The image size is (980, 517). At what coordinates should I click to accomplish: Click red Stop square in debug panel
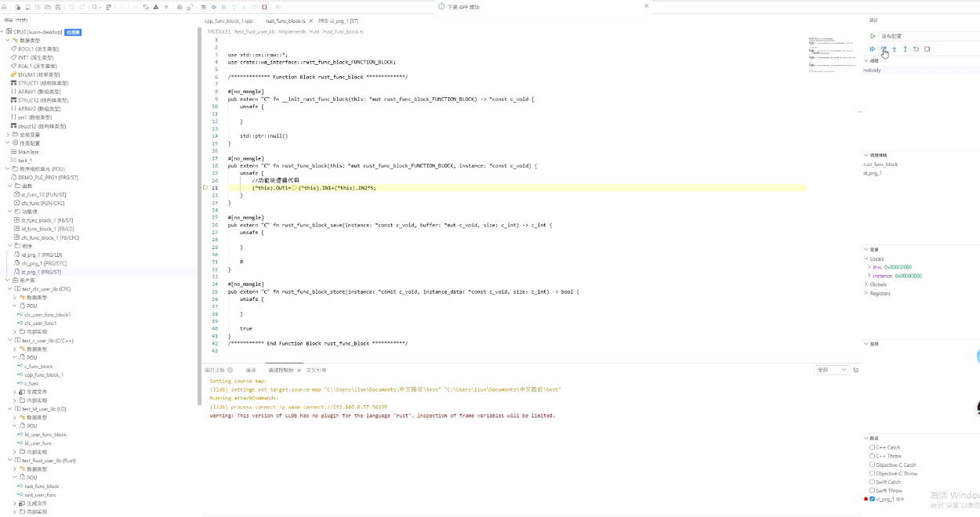pyautogui.click(x=927, y=49)
